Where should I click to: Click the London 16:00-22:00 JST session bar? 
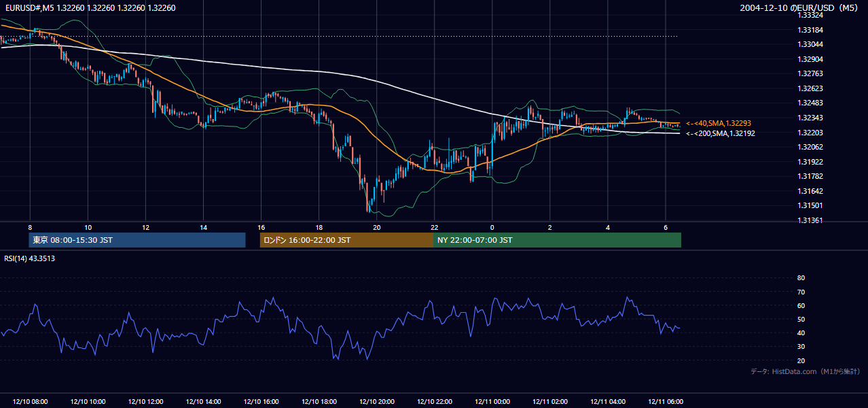[346, 240]
